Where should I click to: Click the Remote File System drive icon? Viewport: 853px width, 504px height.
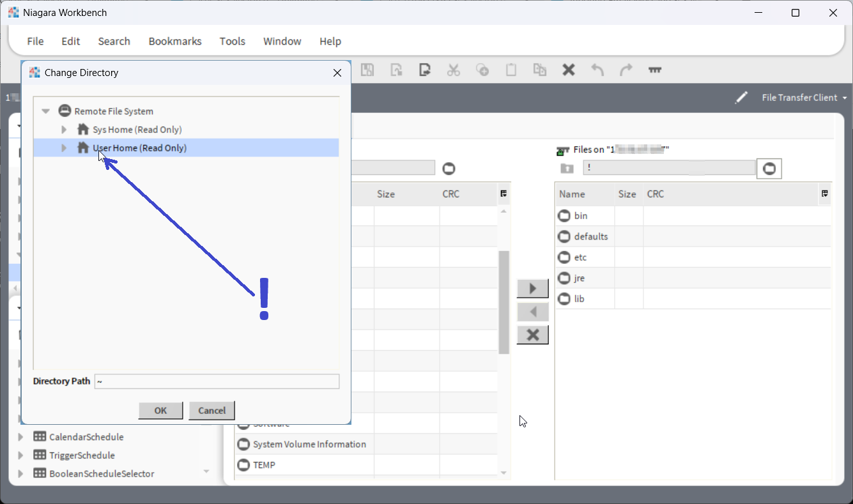coord(65,111)
